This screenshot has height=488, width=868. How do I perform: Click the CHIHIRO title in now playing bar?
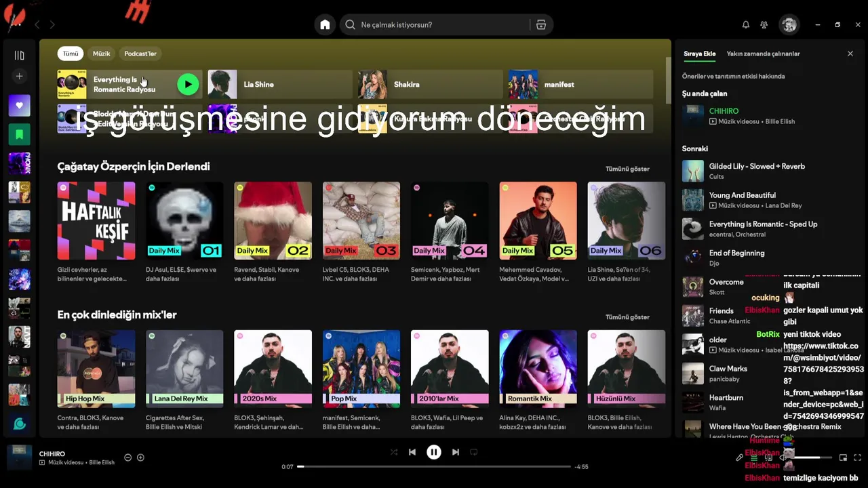pyautogui.click(x=52, y=453)
